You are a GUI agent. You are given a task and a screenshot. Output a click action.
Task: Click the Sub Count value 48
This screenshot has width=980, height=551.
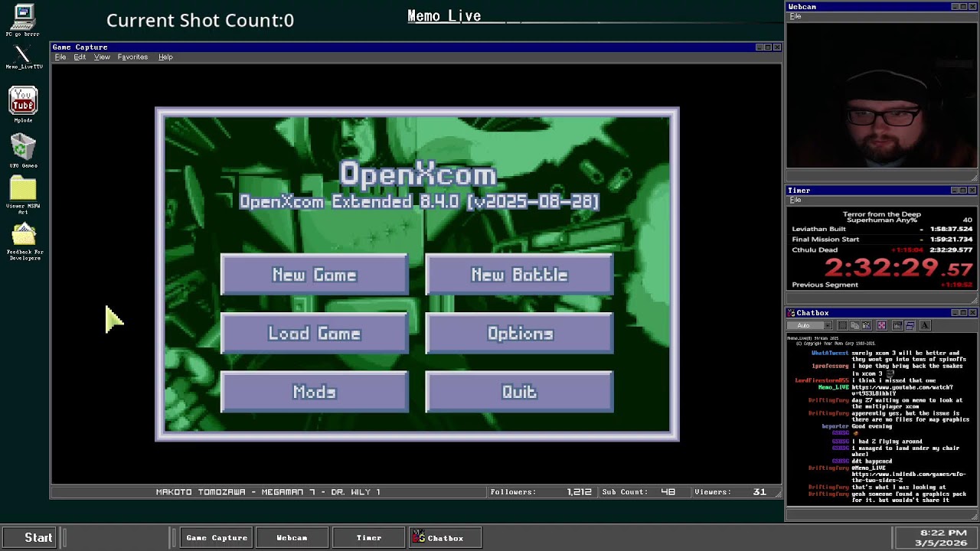point(668,492)
